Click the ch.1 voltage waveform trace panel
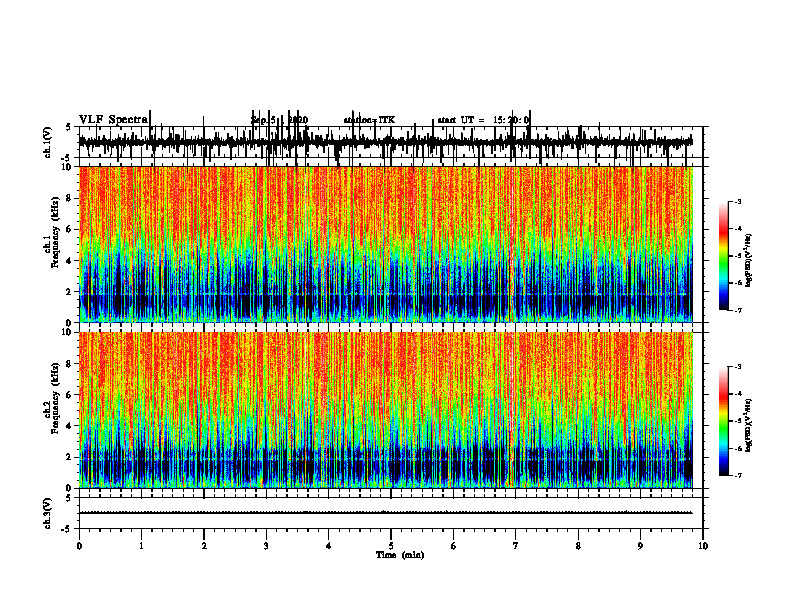The image size is (792, 612). point(391,142)
